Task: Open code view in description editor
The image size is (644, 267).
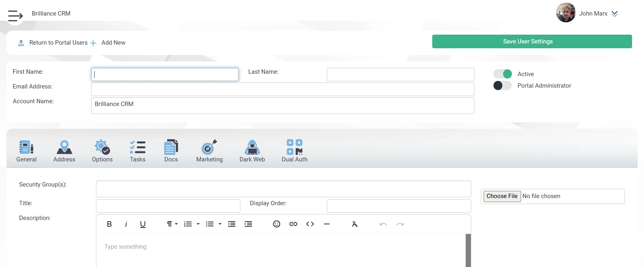Action: [310, 224]
